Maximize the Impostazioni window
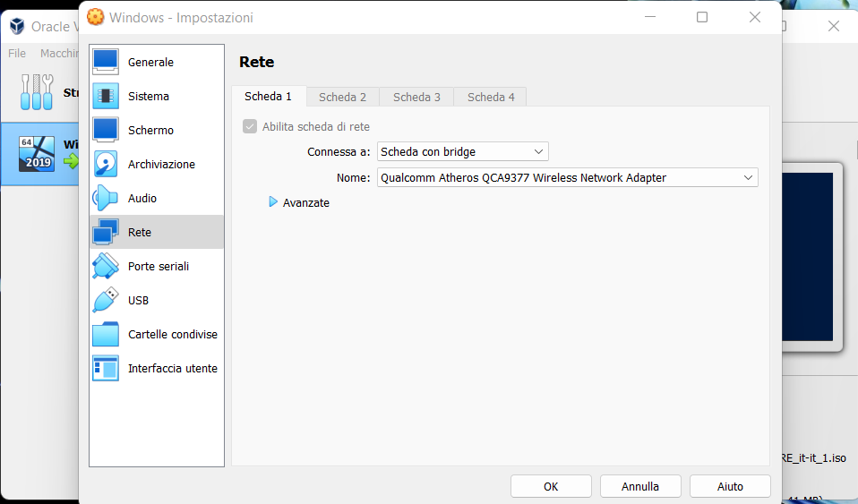 pyautogui.click(x=702, y=18)
